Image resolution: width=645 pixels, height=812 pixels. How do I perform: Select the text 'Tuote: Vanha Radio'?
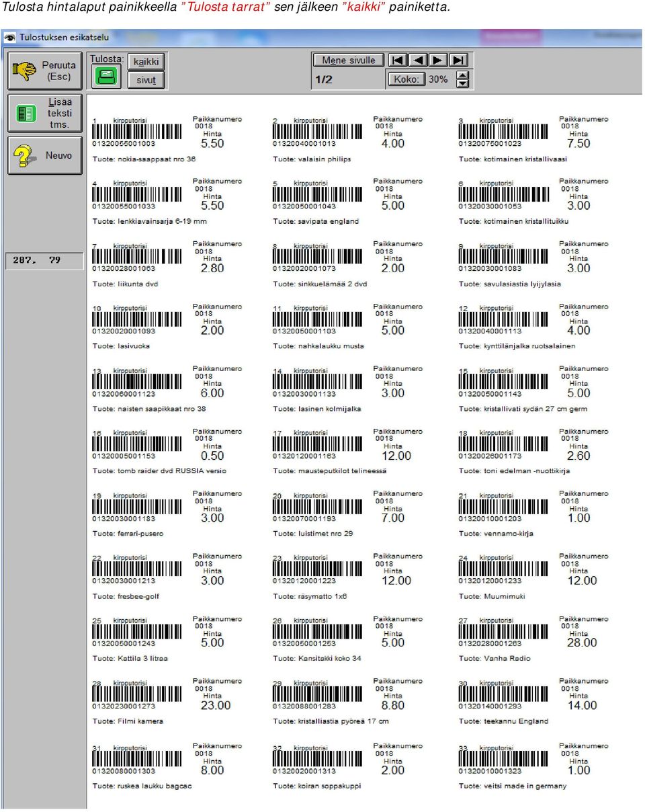tap(495, 658)
